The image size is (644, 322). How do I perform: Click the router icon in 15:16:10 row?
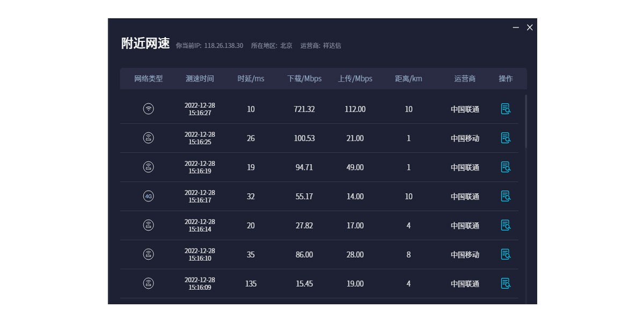(x=149, y=254)
